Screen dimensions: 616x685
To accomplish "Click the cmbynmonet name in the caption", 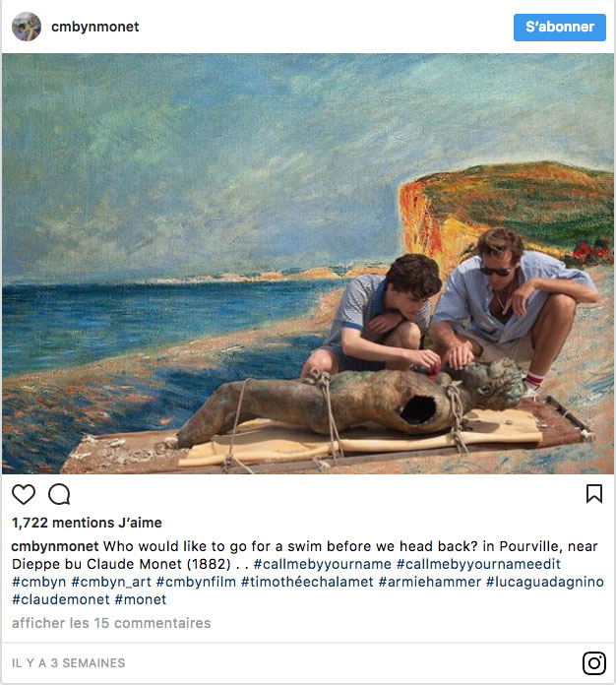I will point(55,546).
